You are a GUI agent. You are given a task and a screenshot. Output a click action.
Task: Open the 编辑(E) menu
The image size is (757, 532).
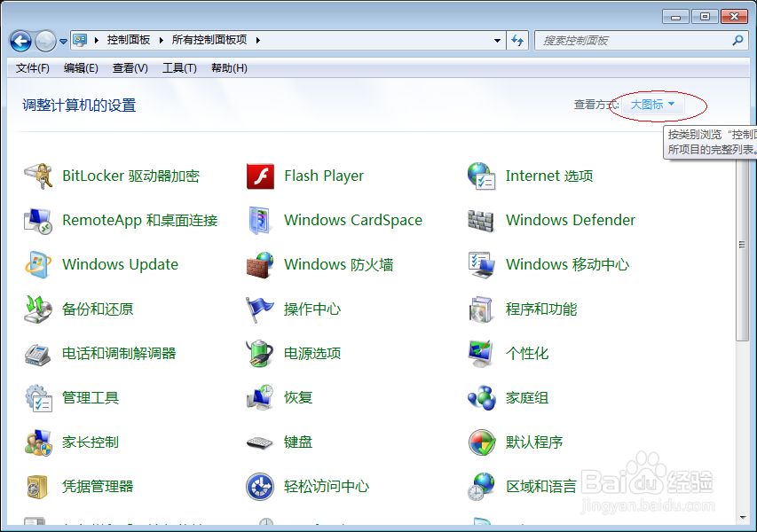(x=81, y=68)
